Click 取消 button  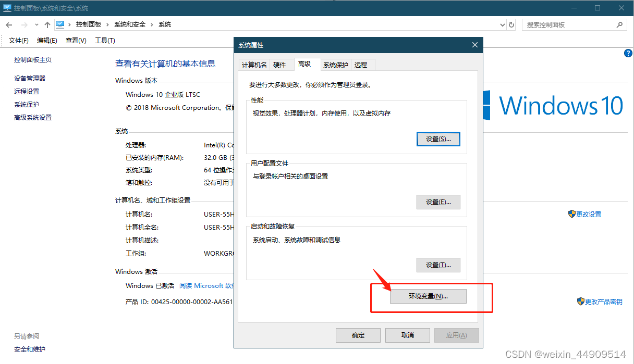(x=408, y=335)
